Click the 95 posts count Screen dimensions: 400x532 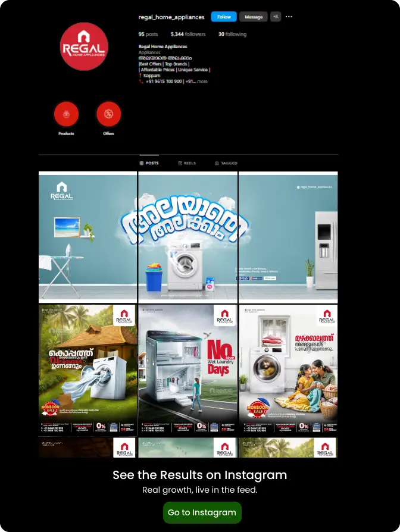148,35
